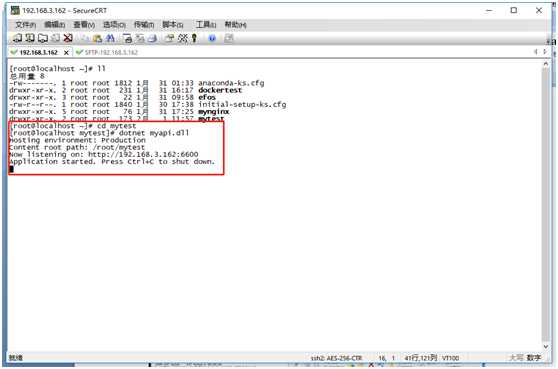Click the Paste toolbar icon
The height and width of the screenshot is (369, 558).
(x=97, y=38)
